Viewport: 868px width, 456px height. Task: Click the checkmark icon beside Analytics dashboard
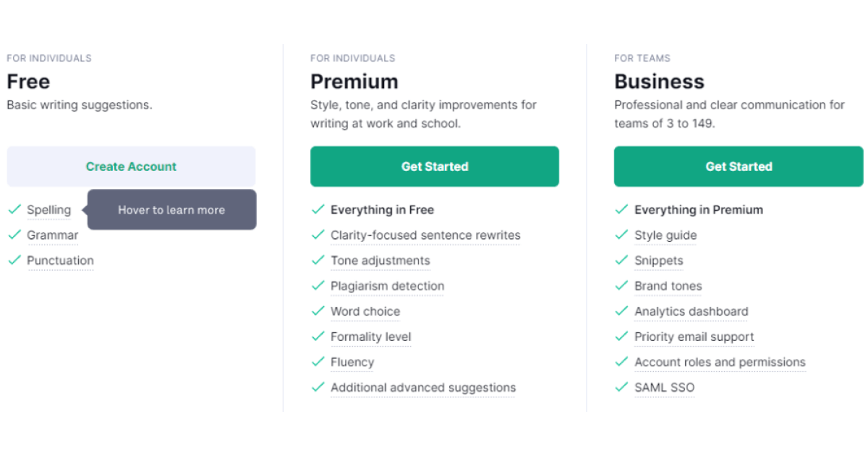click(621, 311)
